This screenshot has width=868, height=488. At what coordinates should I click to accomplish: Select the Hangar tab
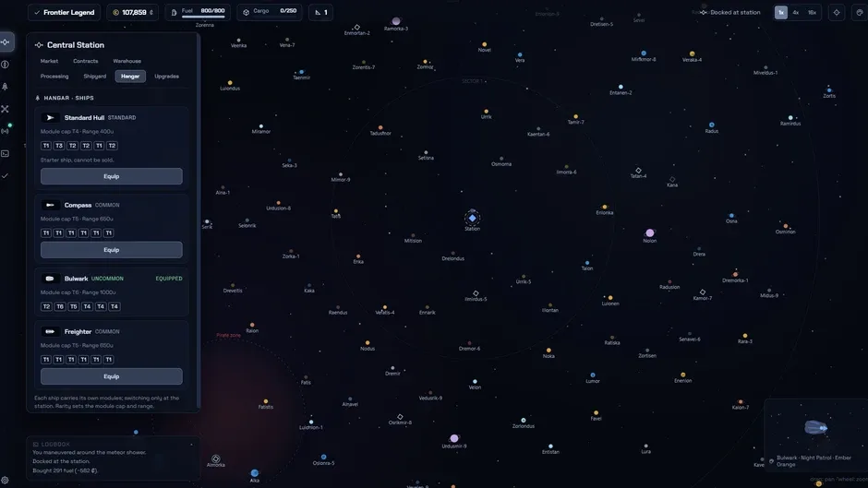(x=130, y=77)
